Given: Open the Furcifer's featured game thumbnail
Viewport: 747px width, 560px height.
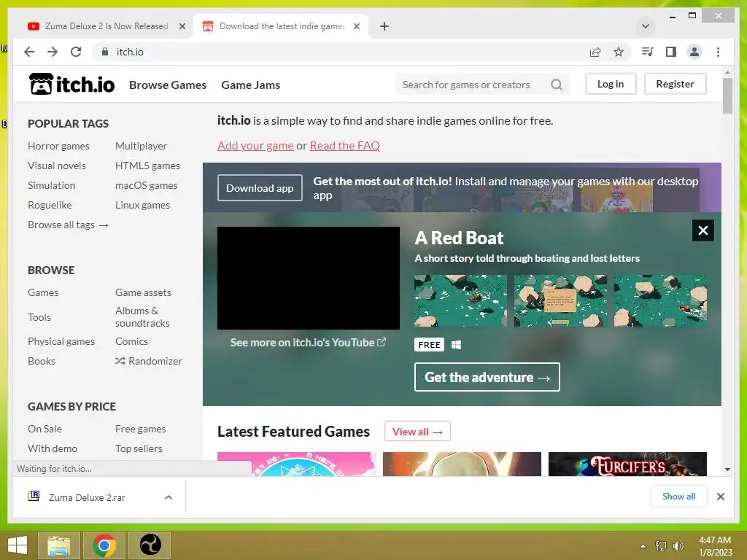Looking at the screenshot, I should coord(627,464).
